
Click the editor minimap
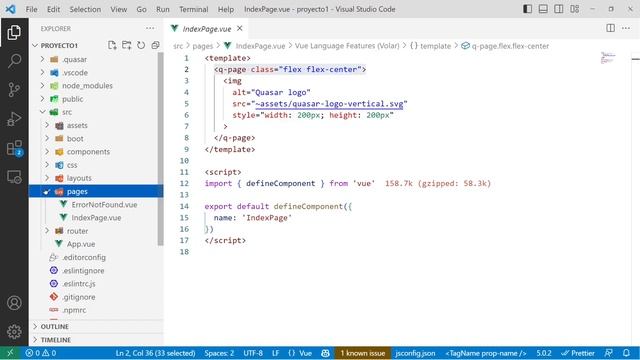click(608, 58)
